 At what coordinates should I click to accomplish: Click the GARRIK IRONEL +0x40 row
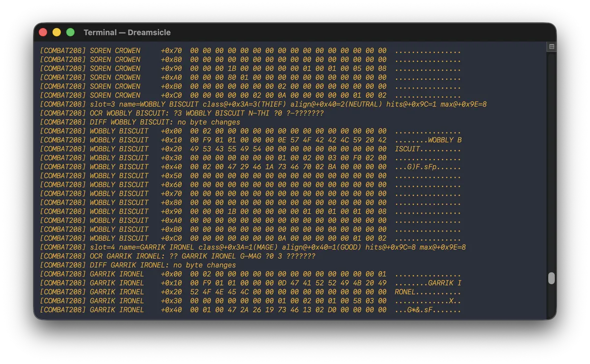[250, 309]
